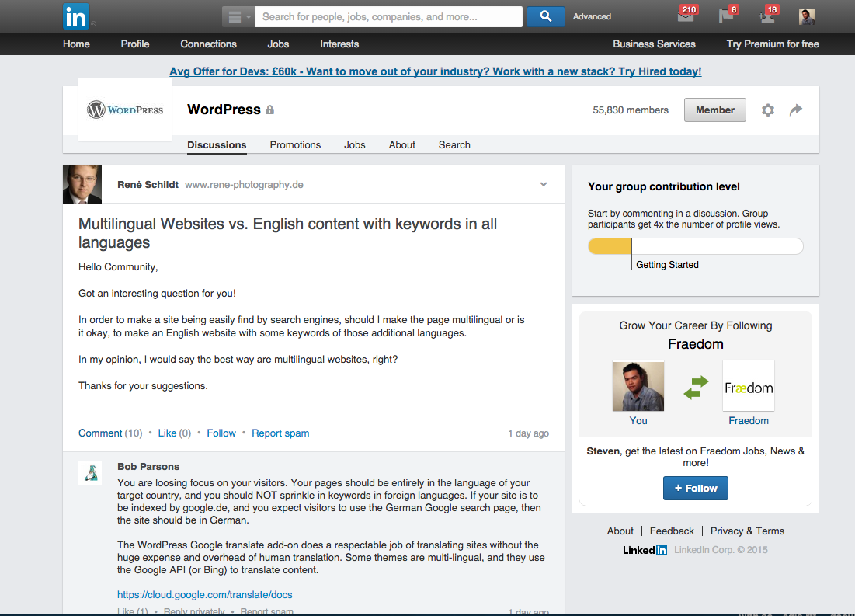Open Bob Parsons' name link

pyautogui.click(x=148, y=467)
